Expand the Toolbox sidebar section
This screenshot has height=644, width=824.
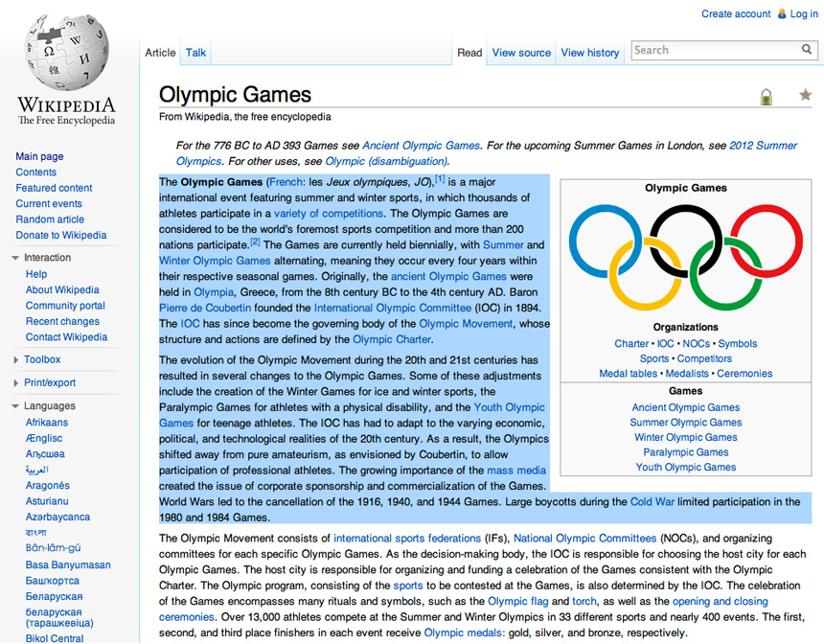[15, 359]
